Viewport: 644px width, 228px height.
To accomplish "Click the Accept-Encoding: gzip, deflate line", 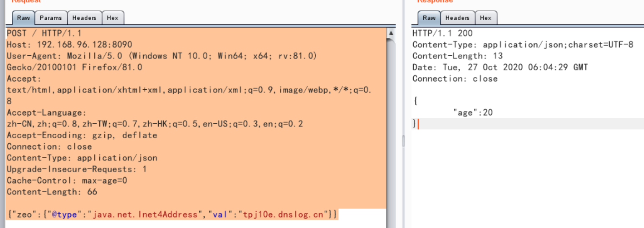I will 82,135.
